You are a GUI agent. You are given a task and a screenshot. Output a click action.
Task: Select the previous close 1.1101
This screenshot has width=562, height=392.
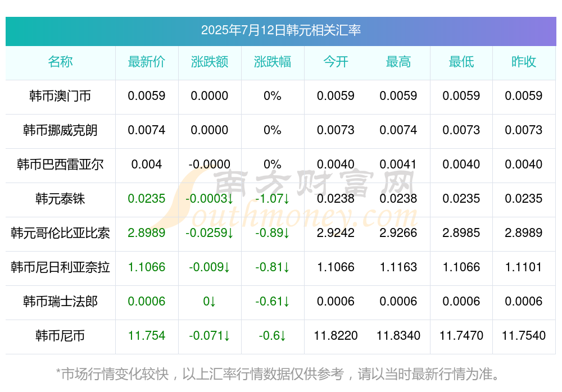pyautogui.click(x=524, y=267)
